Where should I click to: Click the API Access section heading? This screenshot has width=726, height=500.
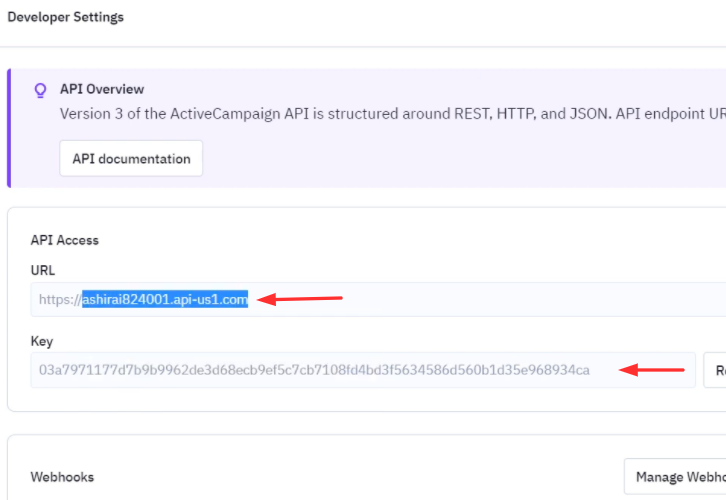65,240
